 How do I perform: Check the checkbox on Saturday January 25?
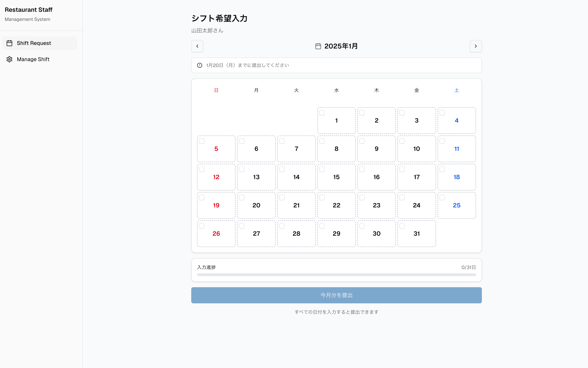pyautogui.click(x=442, y=197)
